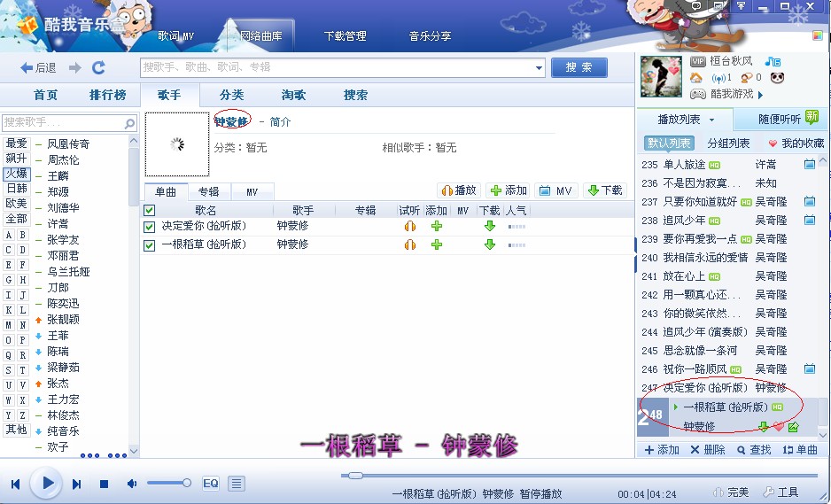Switch to 专辑 tab
This screenshot has width=831, height=504.
(209, 192)
